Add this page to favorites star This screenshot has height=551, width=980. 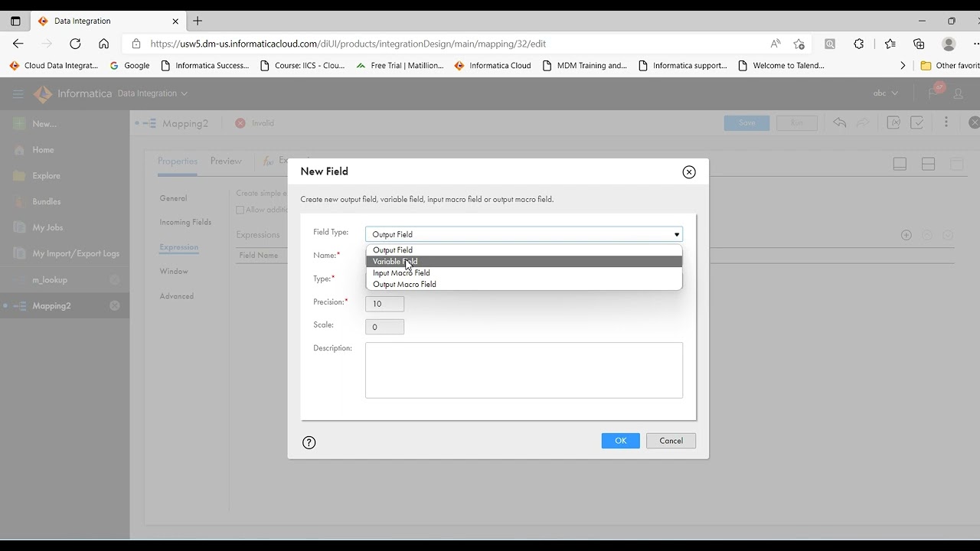[799, 44]
